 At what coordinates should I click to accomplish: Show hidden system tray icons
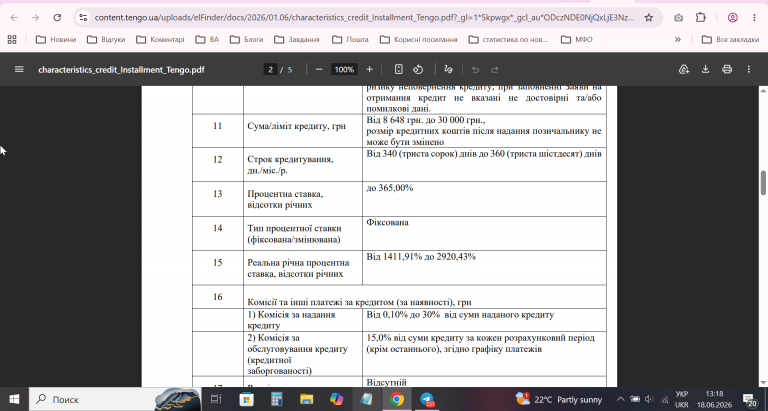click(620, 399)
